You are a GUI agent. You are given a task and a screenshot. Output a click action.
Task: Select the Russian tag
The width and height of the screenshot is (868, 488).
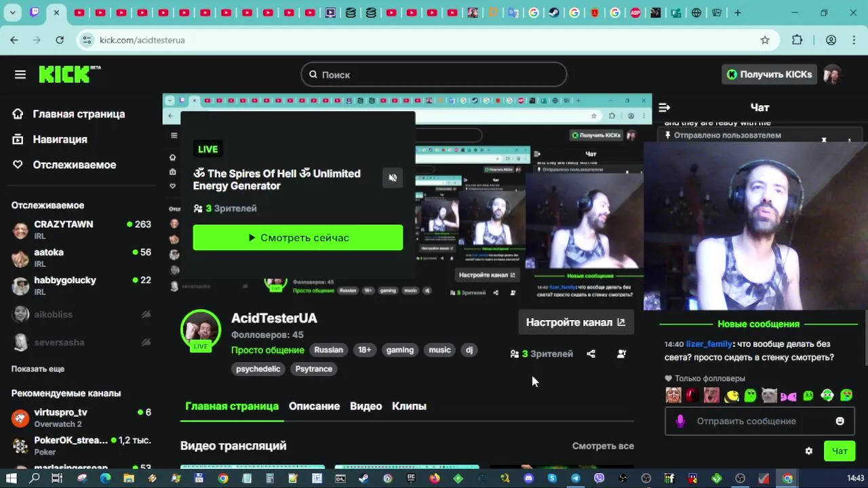point(329,350)
